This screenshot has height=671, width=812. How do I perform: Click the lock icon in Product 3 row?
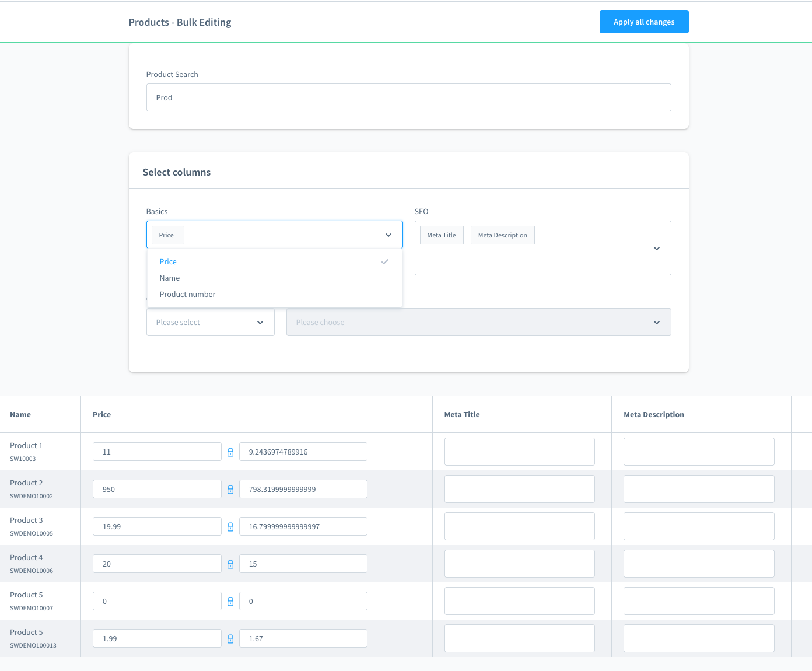pos(230,527)
